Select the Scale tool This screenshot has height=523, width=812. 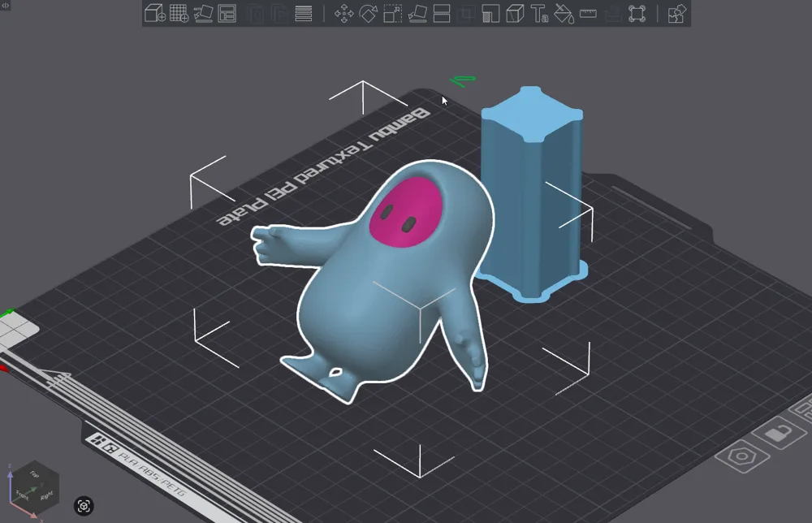392,14
